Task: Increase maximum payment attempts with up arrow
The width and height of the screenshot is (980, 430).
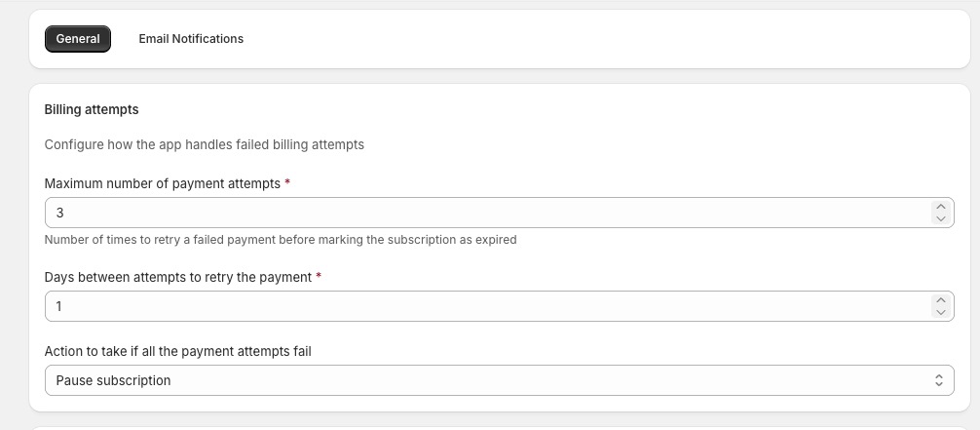Action: coord(939,208)
